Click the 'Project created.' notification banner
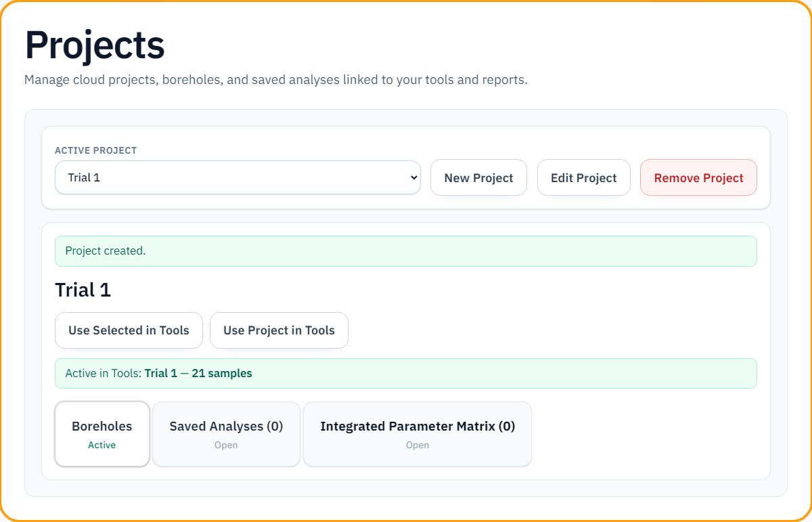 (x=405, y=251)
